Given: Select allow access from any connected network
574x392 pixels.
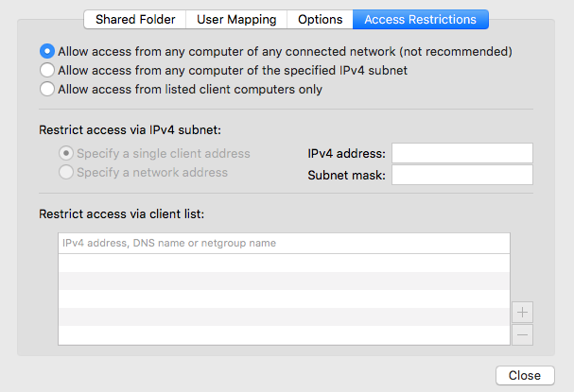Looking at the screenshot, I should (x=47, y=51).
